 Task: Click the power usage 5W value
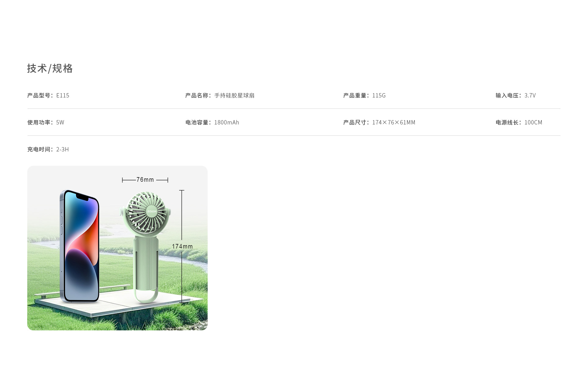coord(60,122)
